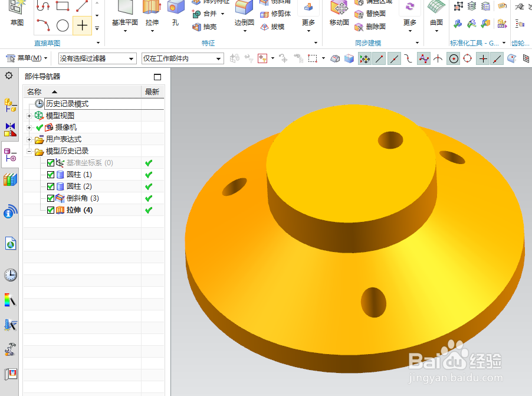Screen dimensions: 532x396
Task: Click the Trim Body (修剪体) command
Action: tap(275, 14)
